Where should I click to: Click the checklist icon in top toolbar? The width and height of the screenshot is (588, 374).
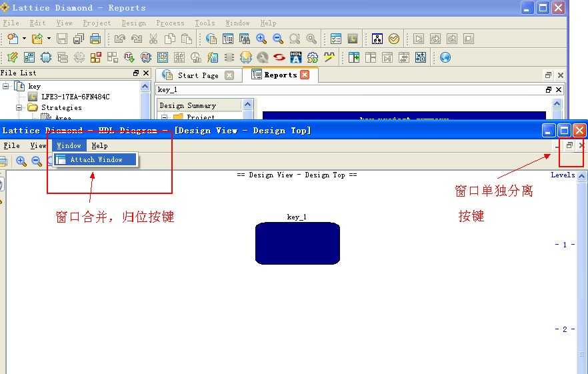pyautogui.click(x=336, y=39)
